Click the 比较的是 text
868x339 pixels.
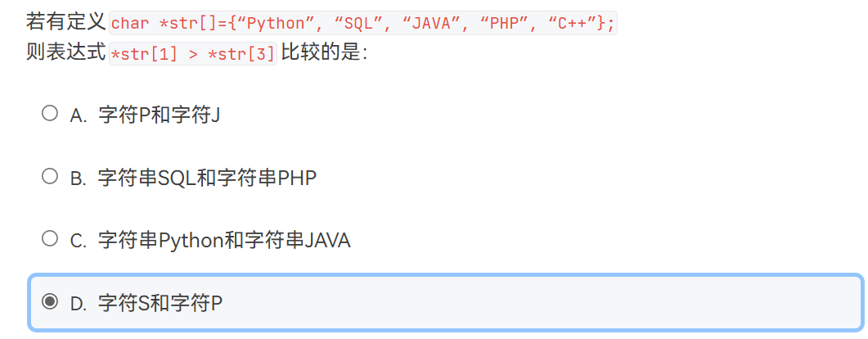click(x=324, y=54)
